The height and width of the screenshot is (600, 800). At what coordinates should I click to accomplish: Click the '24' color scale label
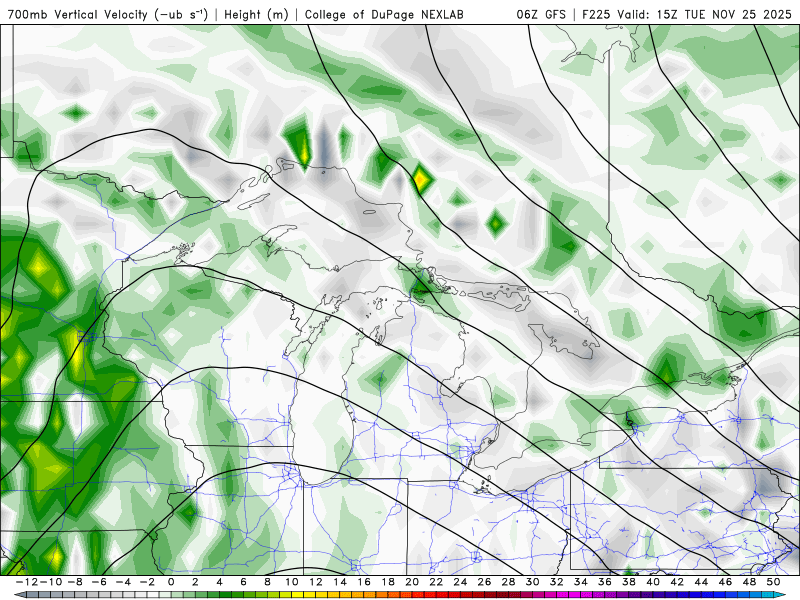pos(460,582)
